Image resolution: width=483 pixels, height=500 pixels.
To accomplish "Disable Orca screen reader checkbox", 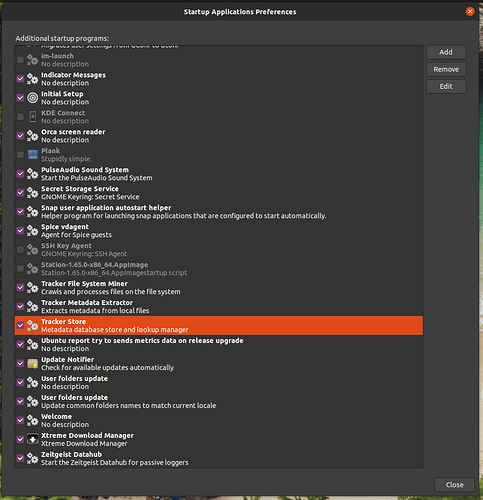I will click(20, 136).
